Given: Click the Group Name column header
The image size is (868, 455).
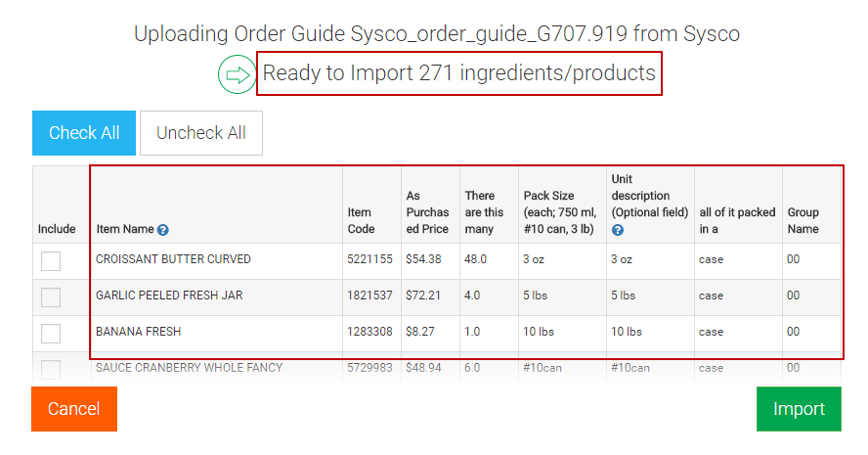Looking at the screenshot, I should 803,220.
